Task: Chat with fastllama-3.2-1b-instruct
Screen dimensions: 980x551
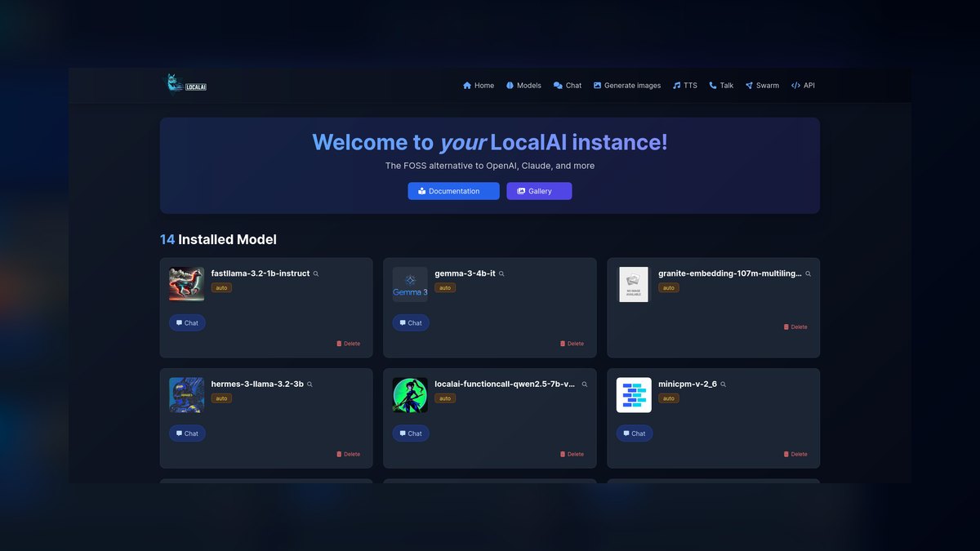Action: 187,323
